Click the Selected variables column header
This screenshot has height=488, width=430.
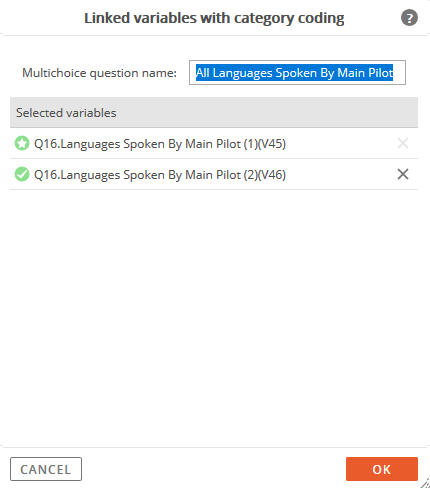click(214, 112)
